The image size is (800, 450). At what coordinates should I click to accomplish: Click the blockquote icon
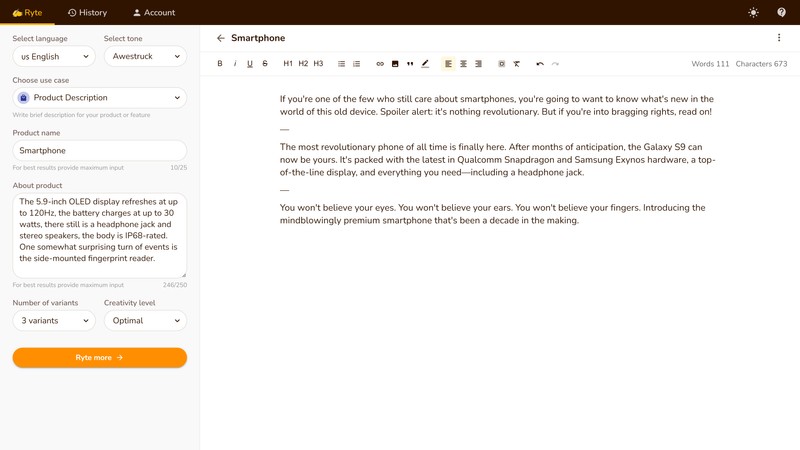[x=410, y=64]
